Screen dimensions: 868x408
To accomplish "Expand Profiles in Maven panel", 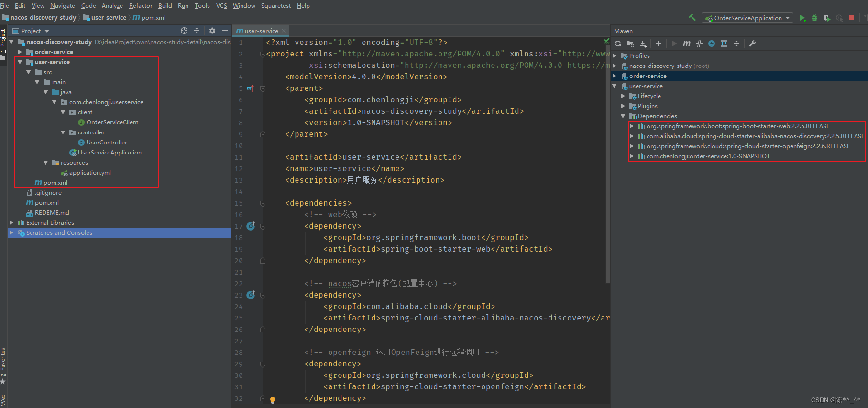I will click(615, 55).
